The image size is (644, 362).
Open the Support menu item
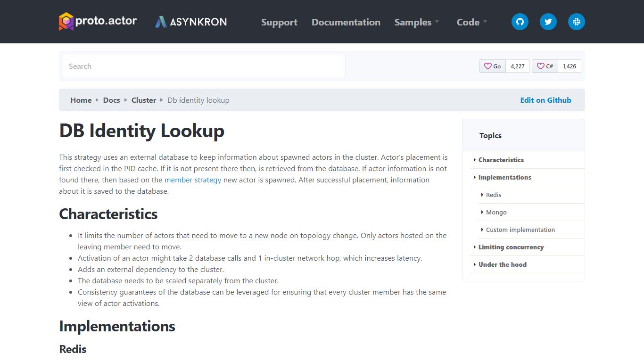click(279, 22)
